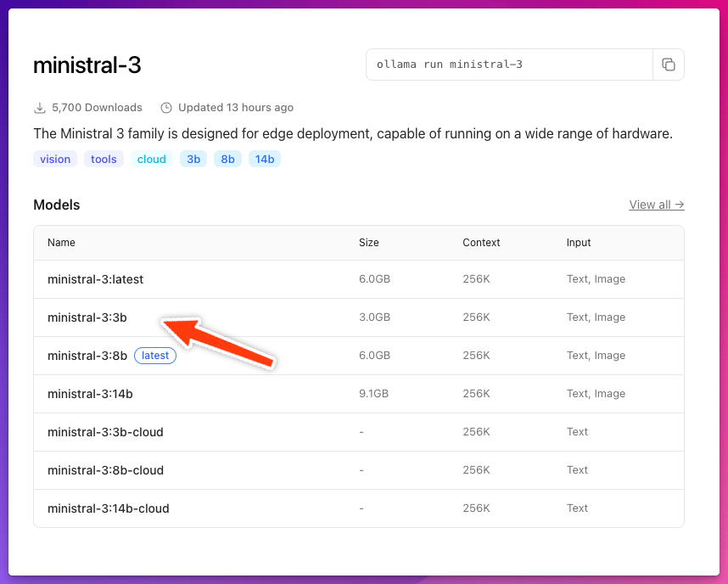Open the ministral-3:8b model
728x584 pixels.
pos(87,356)
